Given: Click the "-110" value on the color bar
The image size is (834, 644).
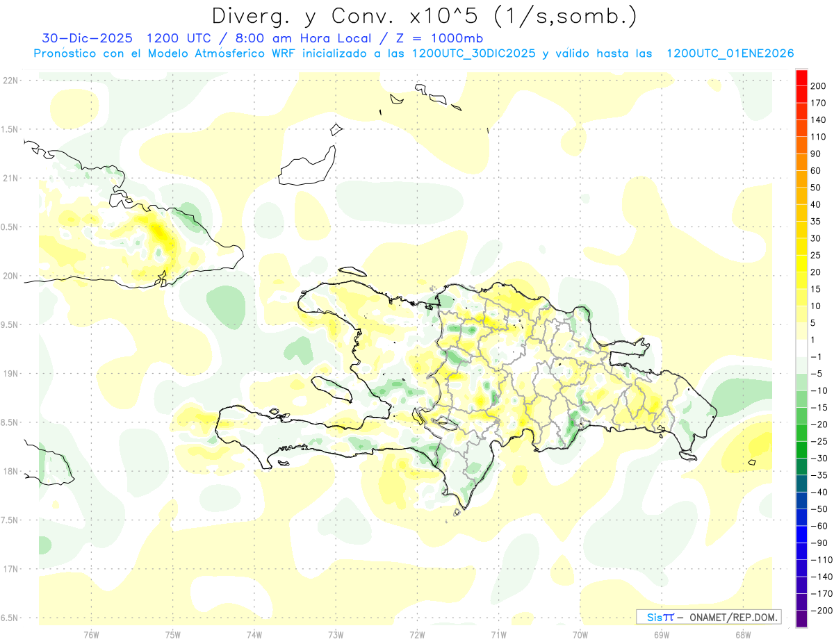Looking at the screenshot, I should click(821, 559).
